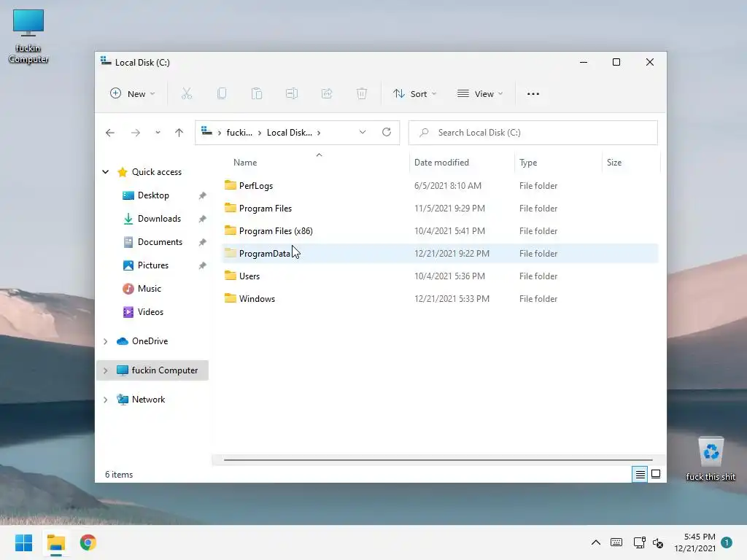Click the Cut scissors icon in toolbar
Image resolution: width=747 pixels, height=560 pixels.
(x=186, y=94)
